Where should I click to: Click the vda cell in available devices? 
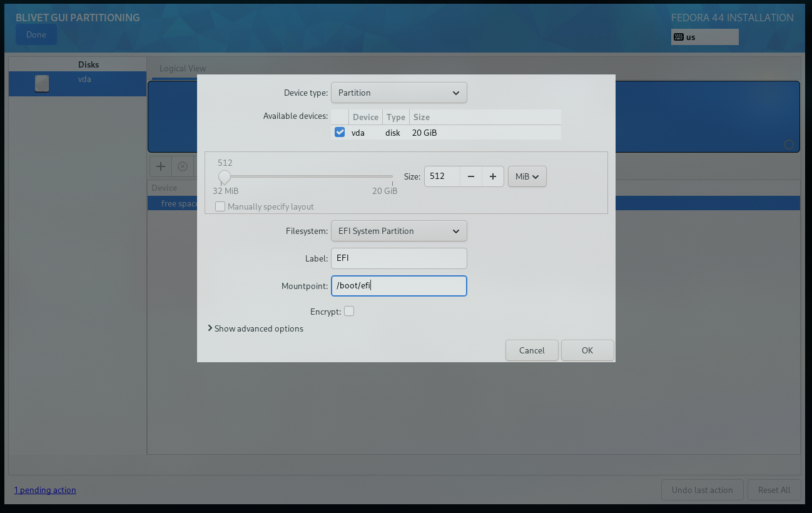coord(358,133)
